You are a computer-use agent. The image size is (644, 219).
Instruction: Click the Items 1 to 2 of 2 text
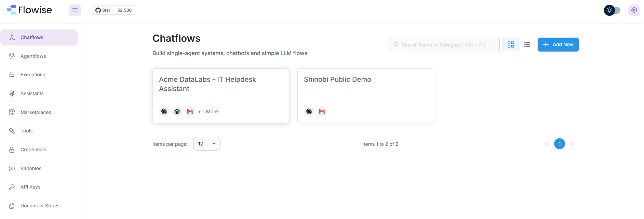click(380, 144)
